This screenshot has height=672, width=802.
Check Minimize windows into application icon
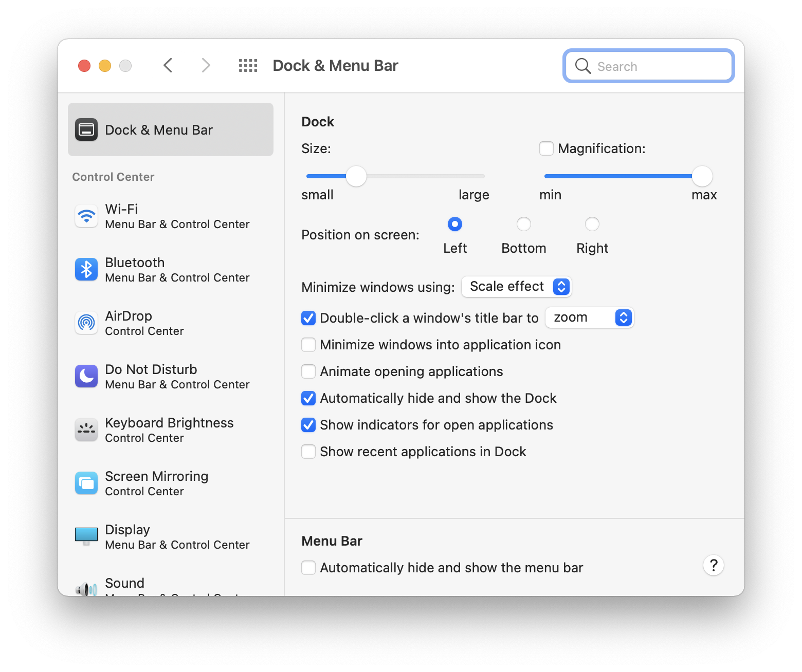click(x=308, y=345)
